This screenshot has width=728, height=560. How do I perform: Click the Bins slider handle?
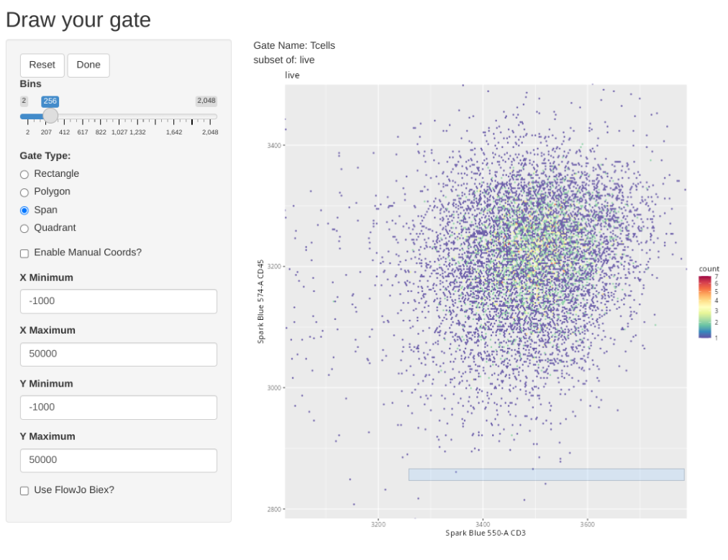tap(50, 116)
